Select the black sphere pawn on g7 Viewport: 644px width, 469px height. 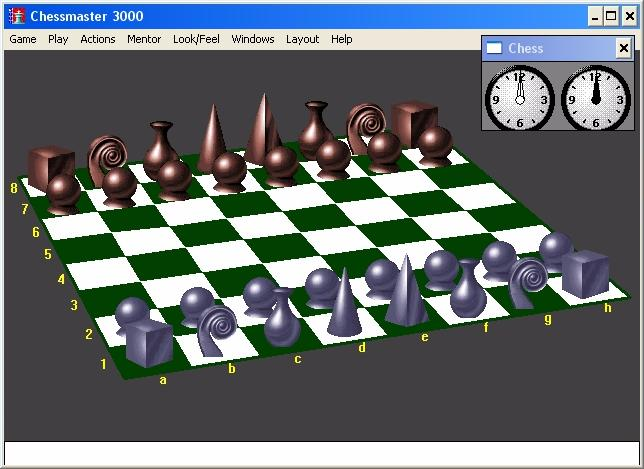pos(384,152)
